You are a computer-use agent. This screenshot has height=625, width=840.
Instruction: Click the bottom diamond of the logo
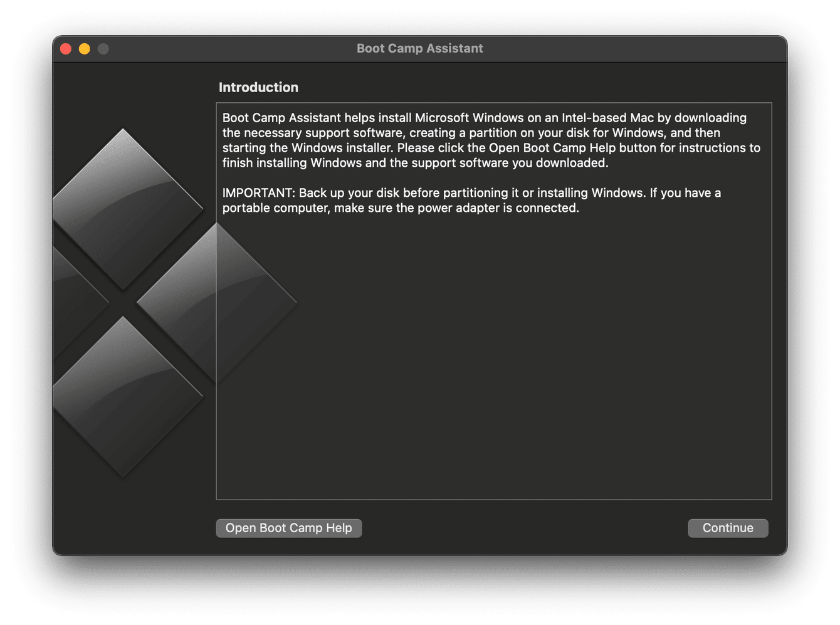(123, 396)
